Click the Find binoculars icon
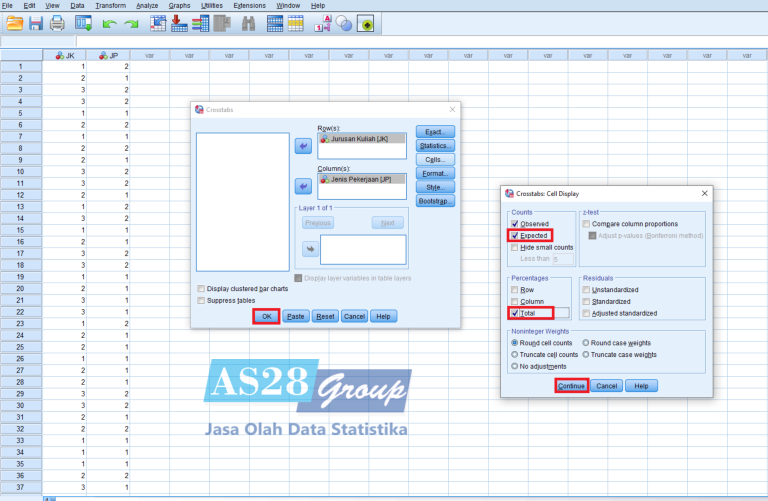 247,23
